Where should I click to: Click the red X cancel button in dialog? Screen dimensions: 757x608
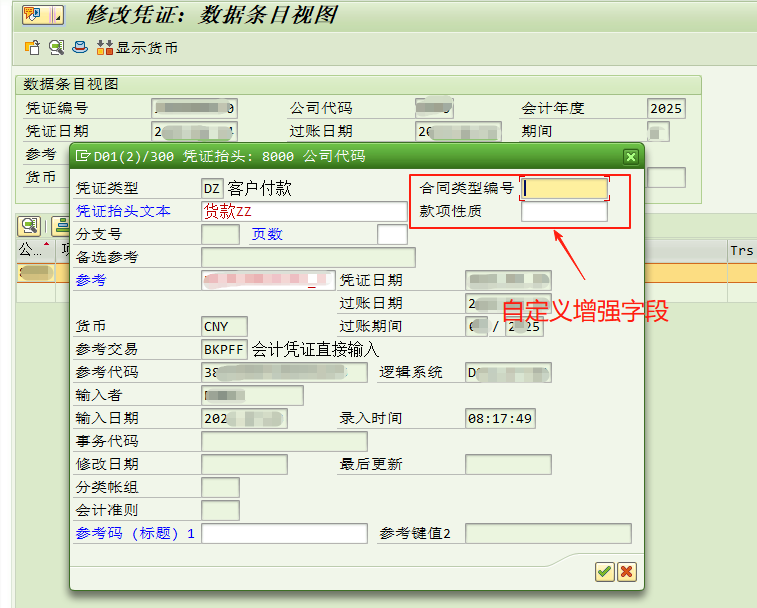pyautogui.click(x=627, y=572)
